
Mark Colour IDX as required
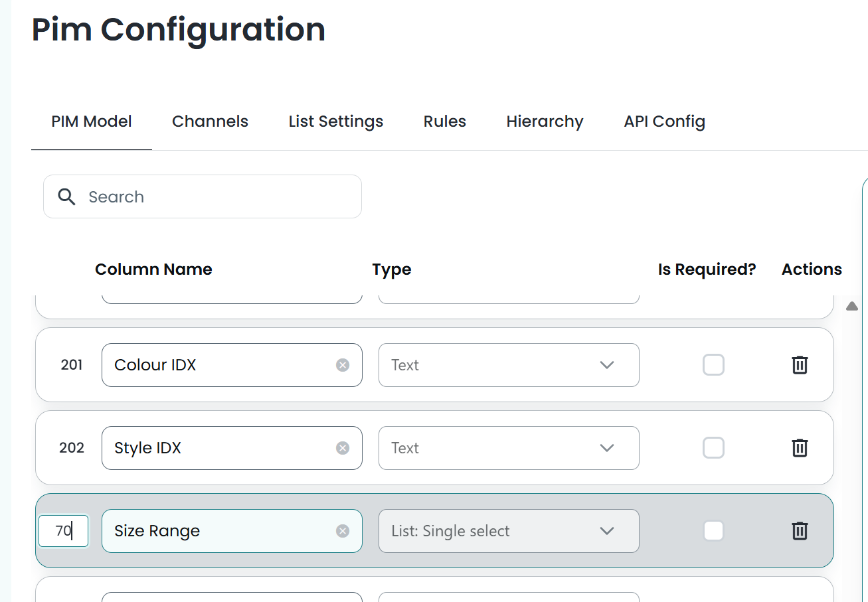713,365
